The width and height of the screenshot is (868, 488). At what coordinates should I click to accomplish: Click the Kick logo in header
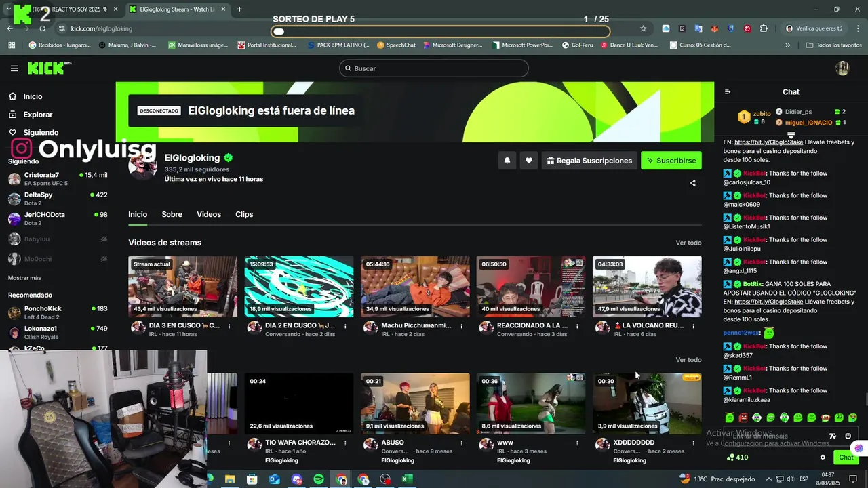[49, 68]
